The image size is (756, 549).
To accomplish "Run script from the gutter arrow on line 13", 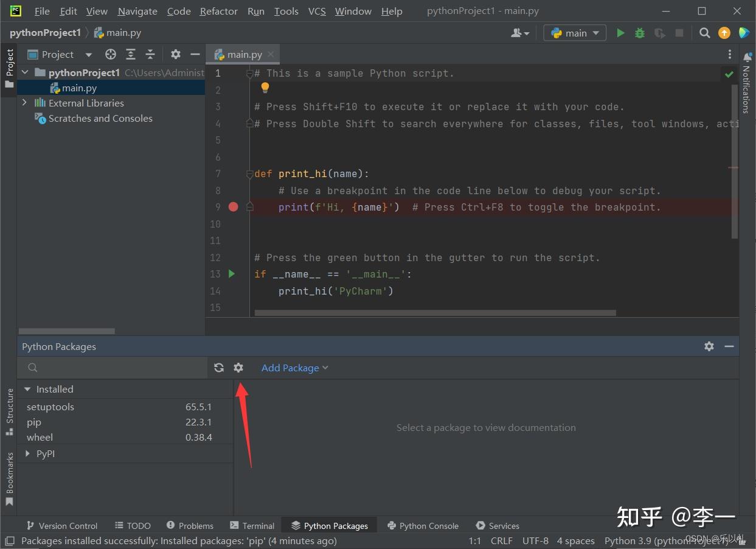I will click(x=232, y=274).
